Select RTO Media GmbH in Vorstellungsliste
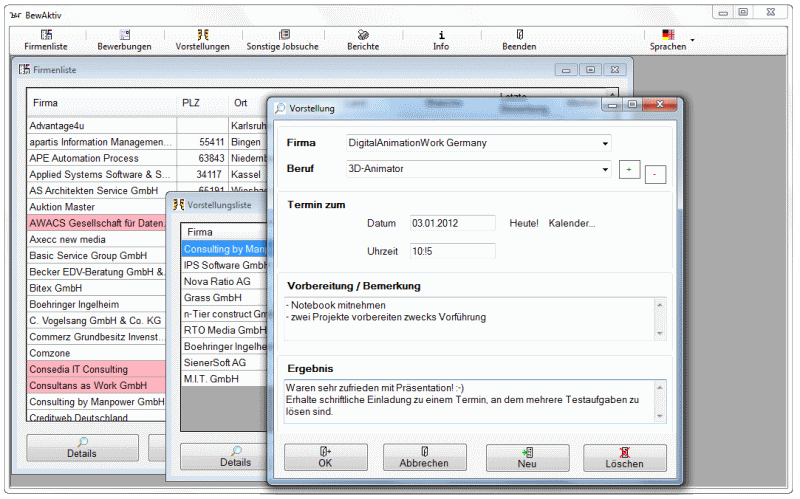Viewport: 800px width, 499px height. 224,331
